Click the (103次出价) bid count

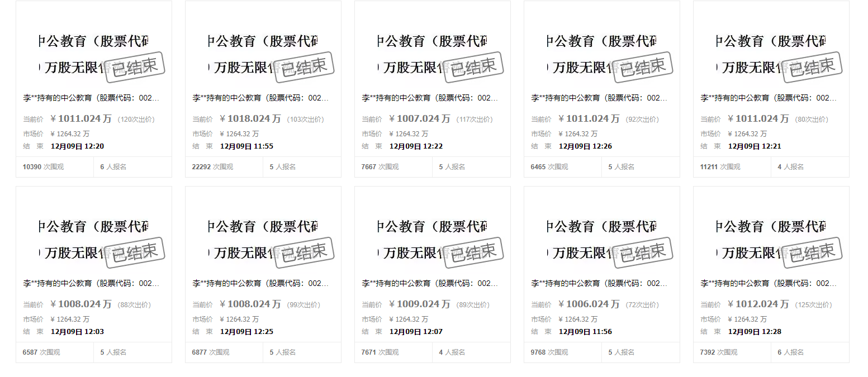pos(305,120)
